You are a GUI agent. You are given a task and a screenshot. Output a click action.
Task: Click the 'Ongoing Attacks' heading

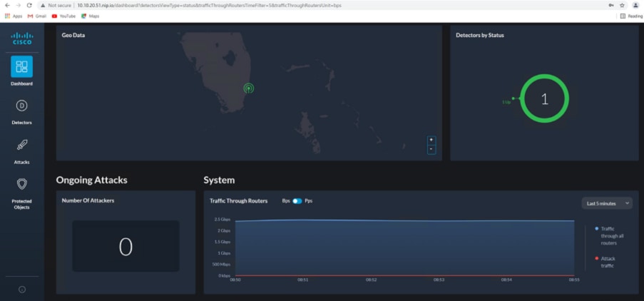91,180
